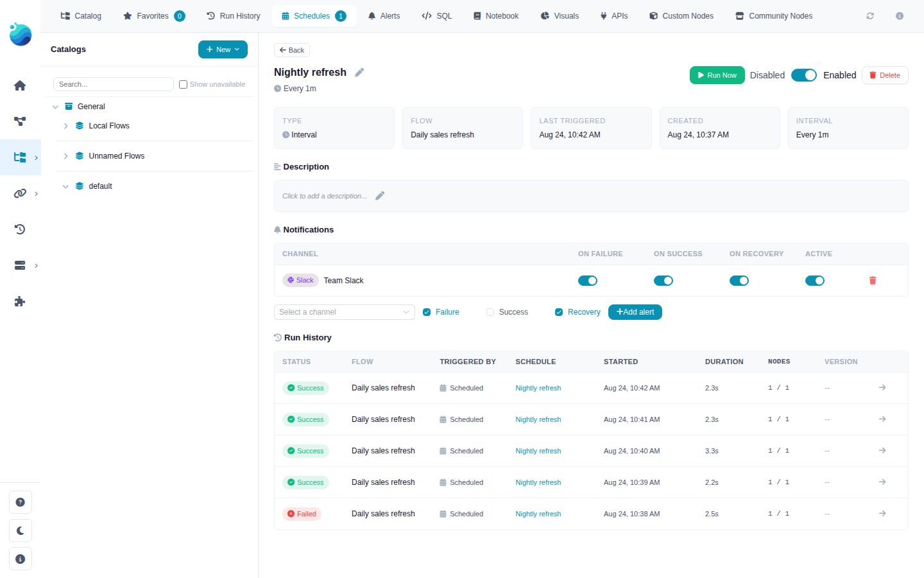Switch to the Alerts tab
This screenshot has height=578, width=924.
[384, 16]
